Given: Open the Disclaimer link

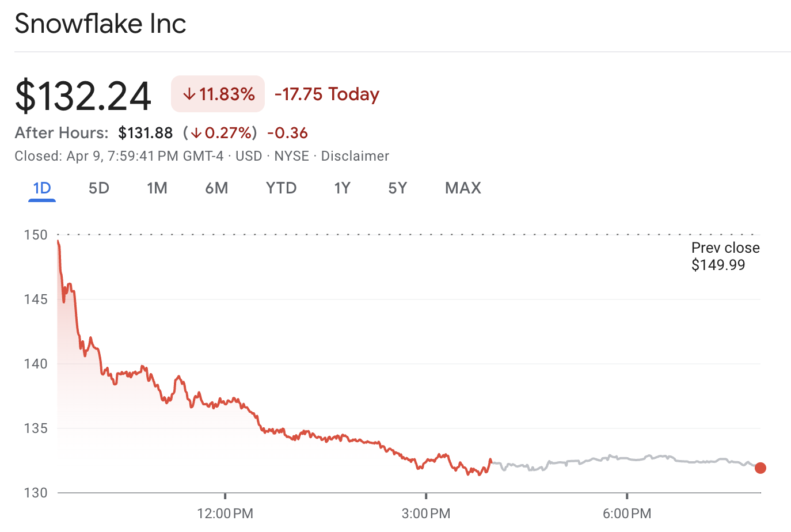Looking at the screenshot, I should [355, 156].
